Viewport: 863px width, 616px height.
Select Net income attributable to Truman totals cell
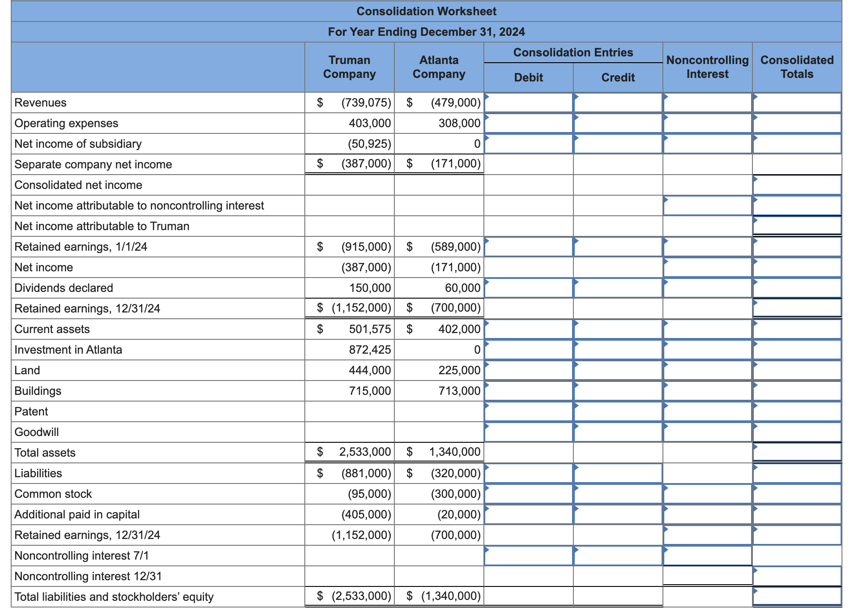point(797,226)
